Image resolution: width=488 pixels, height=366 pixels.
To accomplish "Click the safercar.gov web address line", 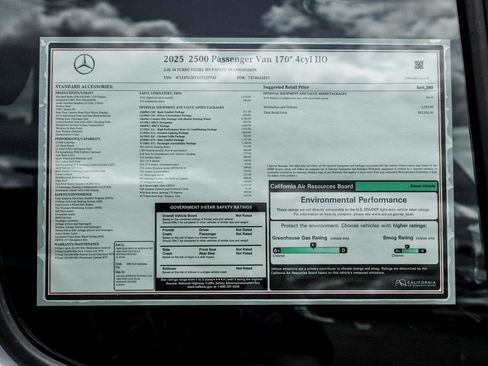I will click(x=213, y=287).
